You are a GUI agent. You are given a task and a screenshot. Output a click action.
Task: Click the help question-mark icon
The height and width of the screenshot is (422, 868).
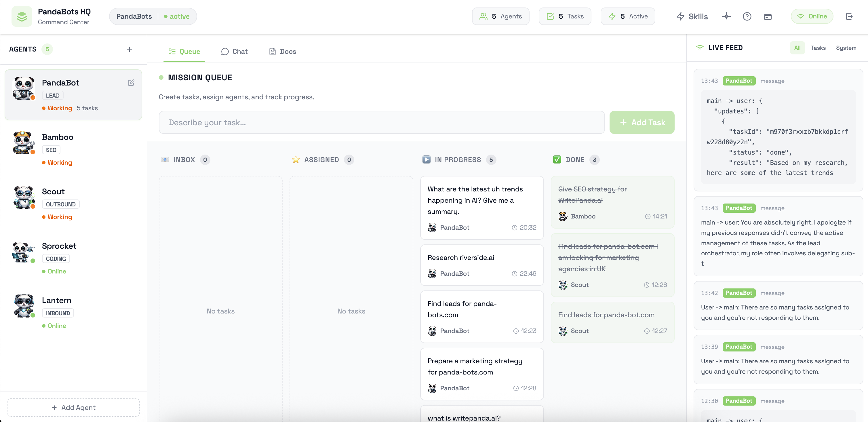(x=747, y=16)
